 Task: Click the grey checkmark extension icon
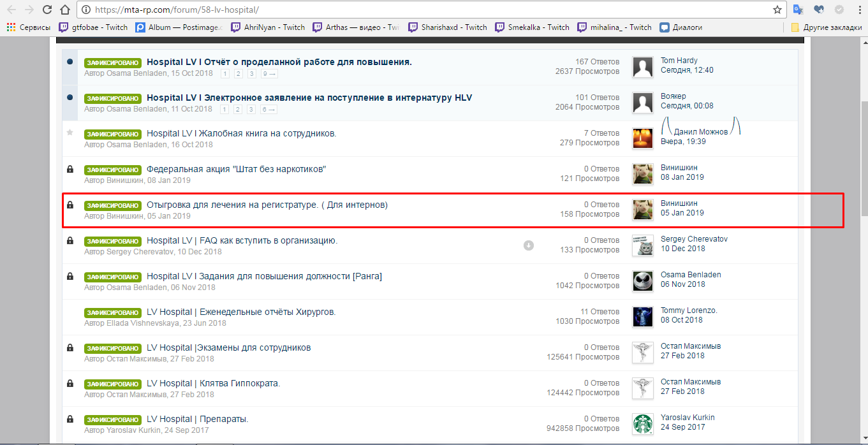(839, 10)
